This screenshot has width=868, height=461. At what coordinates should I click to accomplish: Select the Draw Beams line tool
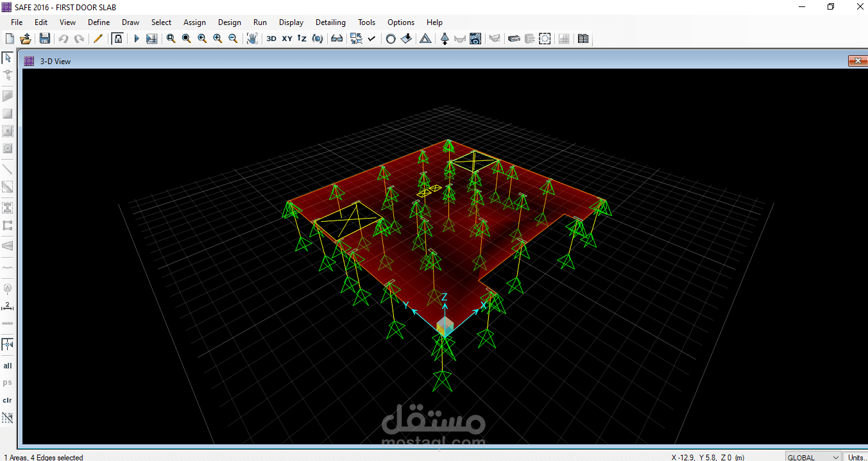(x=8, y=169)
